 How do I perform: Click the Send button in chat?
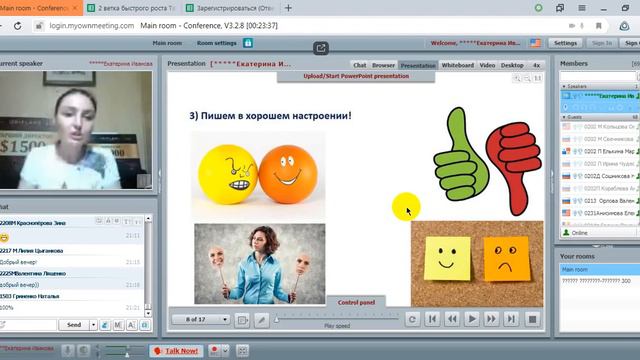[x=74, y=325]
